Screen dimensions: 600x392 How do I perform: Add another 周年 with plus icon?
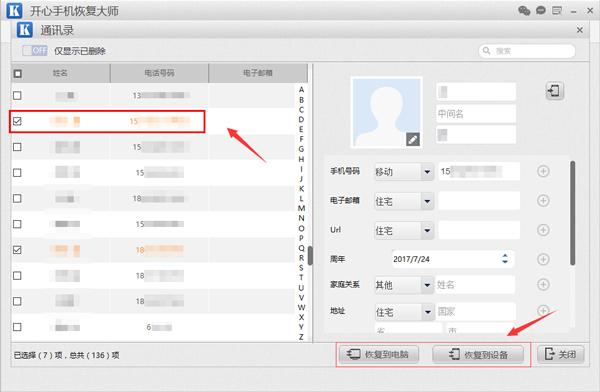coord(543,259)
